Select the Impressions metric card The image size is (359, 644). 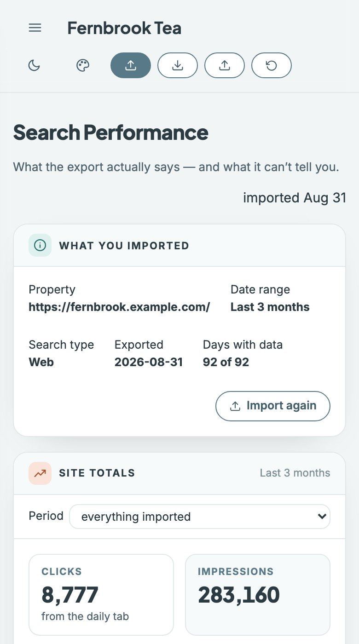point(258,595)
